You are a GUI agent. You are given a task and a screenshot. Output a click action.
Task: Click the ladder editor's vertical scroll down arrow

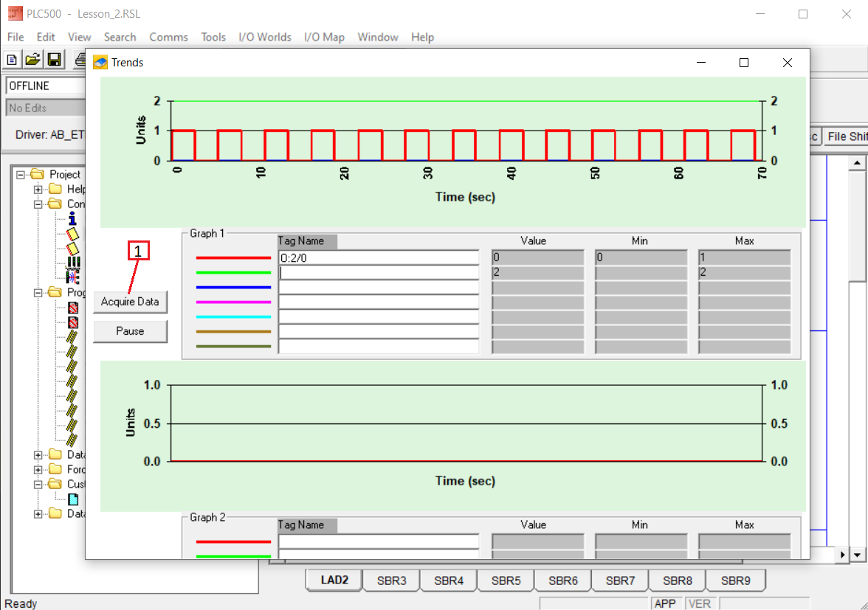click(857, 555)
